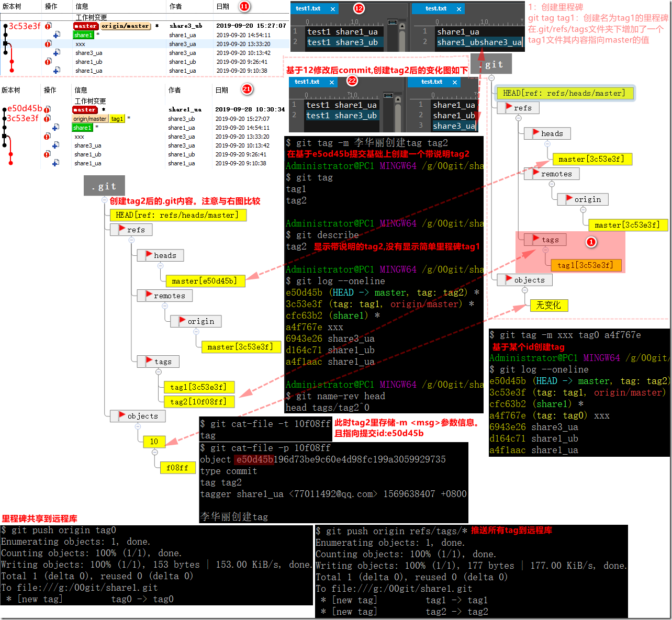Click red flag on objects node in left .git tree
Image resolution: width=672 pixels, height=620 pixels.
122,415
